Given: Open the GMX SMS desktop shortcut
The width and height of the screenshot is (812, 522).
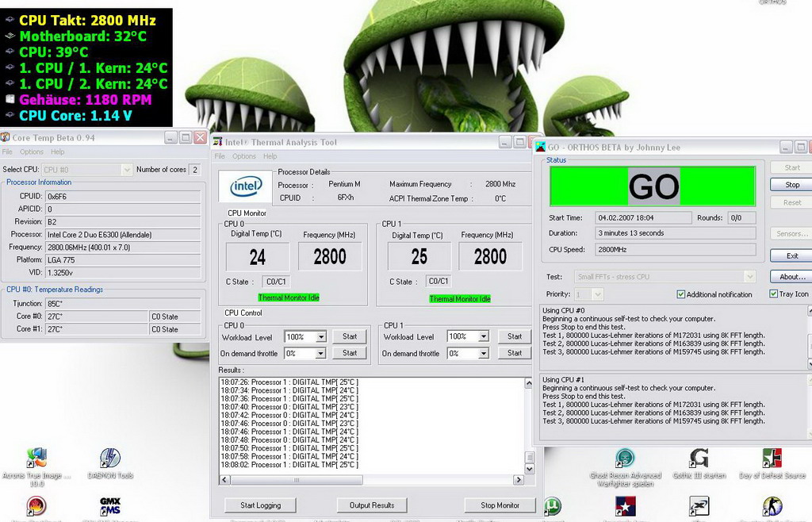Looking at the screenshot, I should point(110,506).
